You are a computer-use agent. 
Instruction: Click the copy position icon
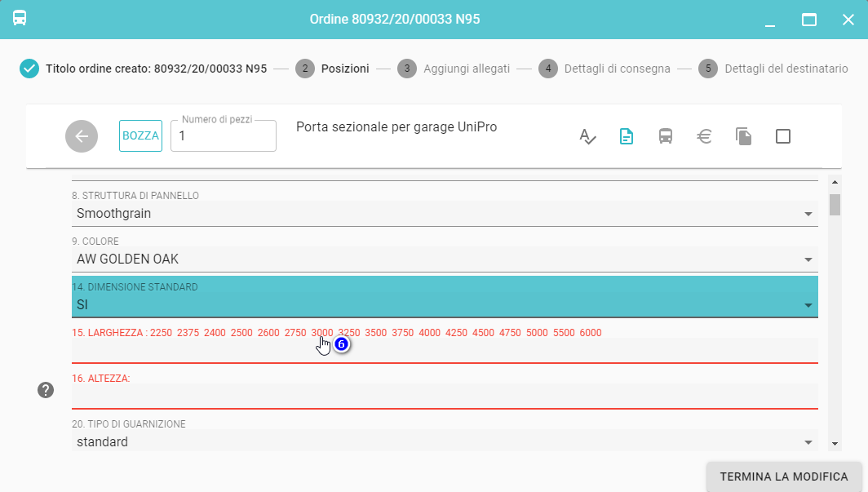click(743, 136)
